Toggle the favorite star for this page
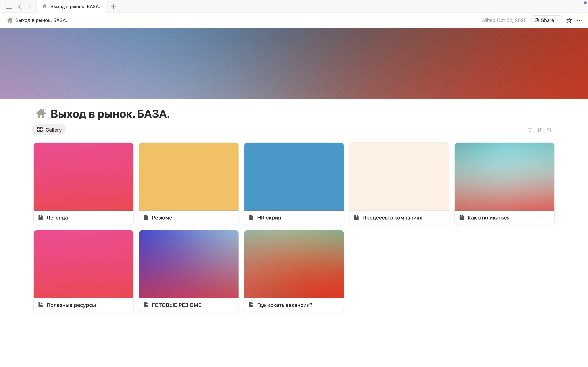The height and width of the screenshot is (367, 588). coord(569,20)
